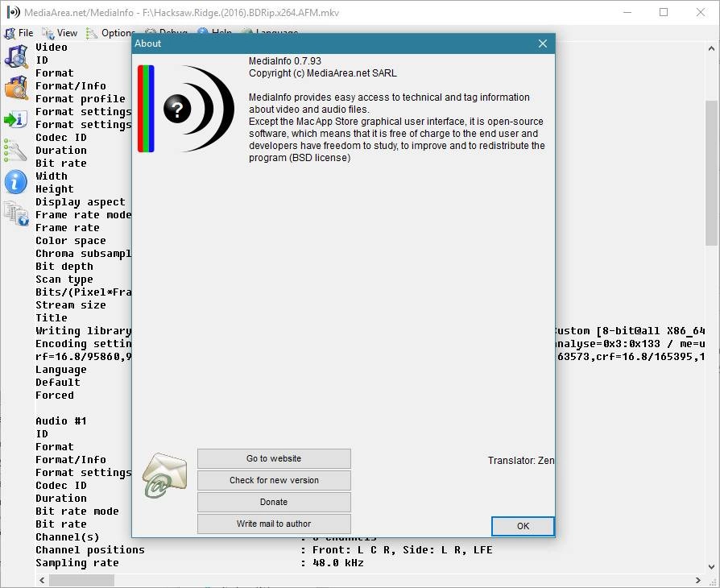The height and width of the screenshot is (588, 720).
Task: Click the 'Audio #1' section heading
Action: coord(61,421)
